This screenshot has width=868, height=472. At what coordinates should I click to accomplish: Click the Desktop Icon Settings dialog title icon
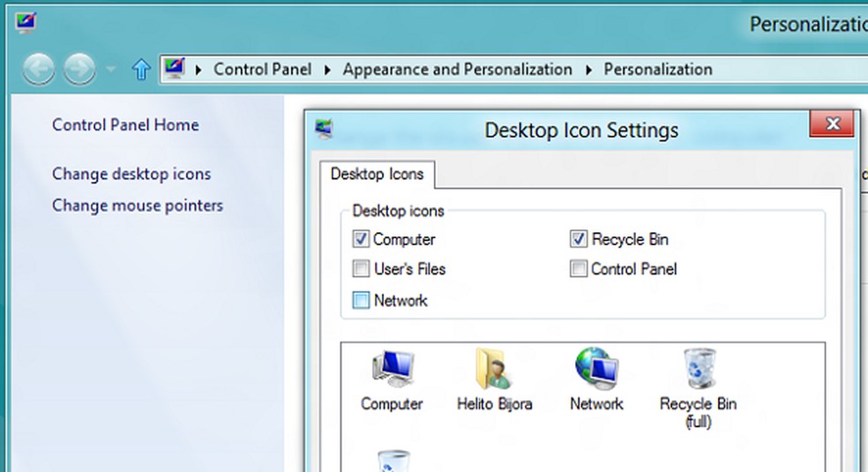(x=324, y=129)
